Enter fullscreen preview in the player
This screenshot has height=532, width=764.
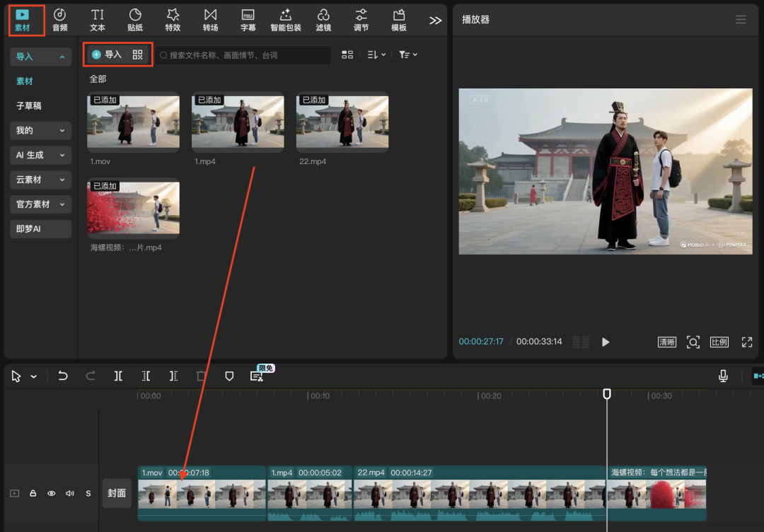[746, 342]
